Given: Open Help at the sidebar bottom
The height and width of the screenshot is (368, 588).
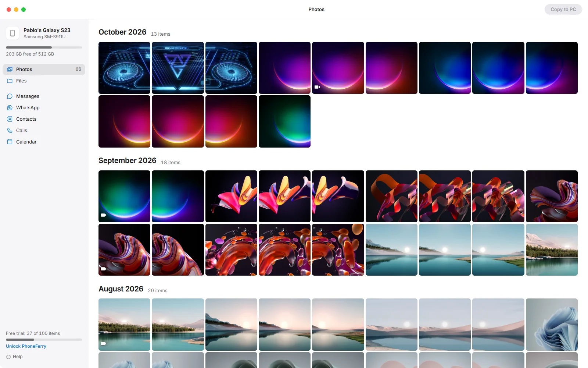Looking at the screenshot, I should pyautogui.click(x=14, y=357).
